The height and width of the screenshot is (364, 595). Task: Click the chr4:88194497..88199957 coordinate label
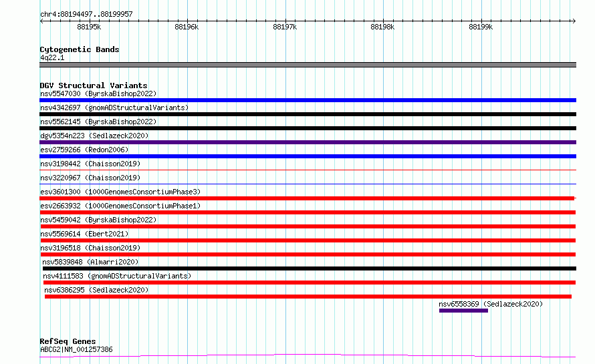pyautogui.click(x=86, y=14)
